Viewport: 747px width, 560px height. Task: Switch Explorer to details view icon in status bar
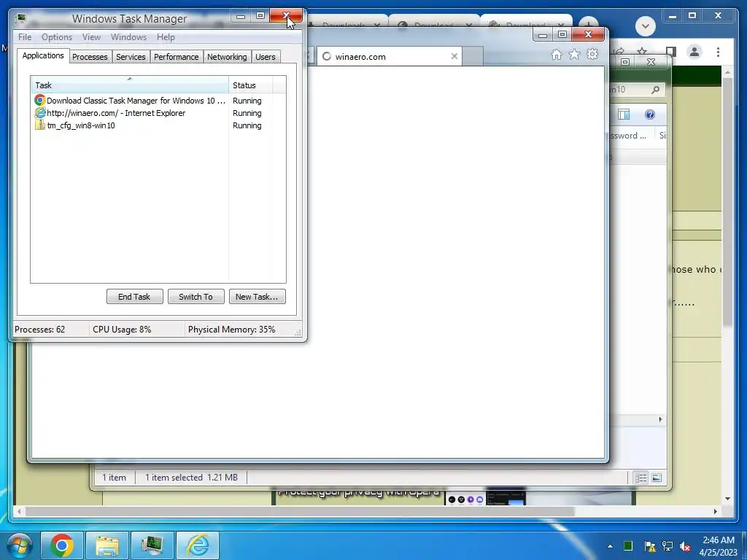click(x=641, y=478)
